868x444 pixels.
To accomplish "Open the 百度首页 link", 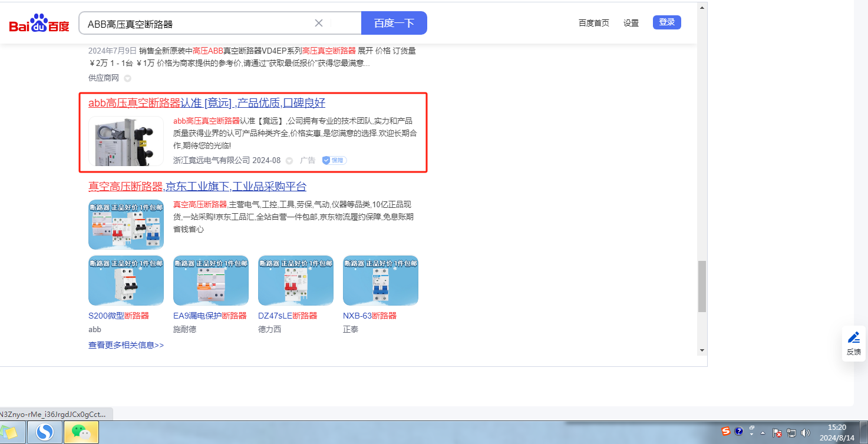I will coord(594,23).
